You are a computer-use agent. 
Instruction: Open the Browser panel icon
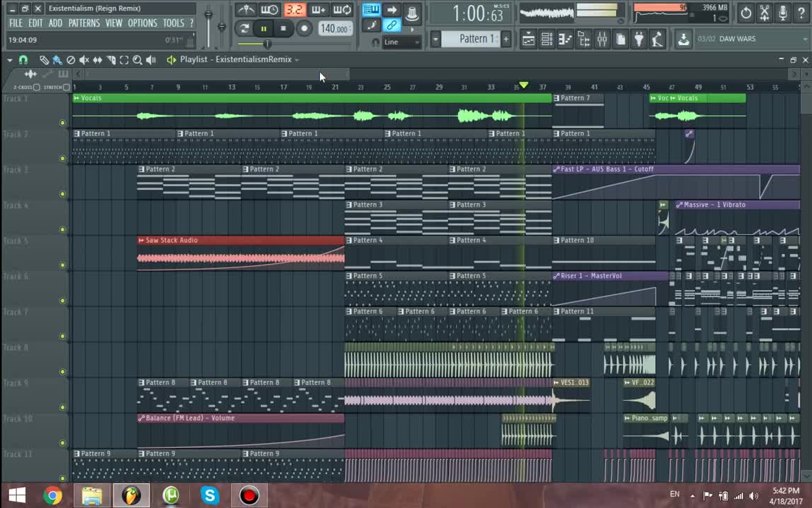click(x=584, y=40)
